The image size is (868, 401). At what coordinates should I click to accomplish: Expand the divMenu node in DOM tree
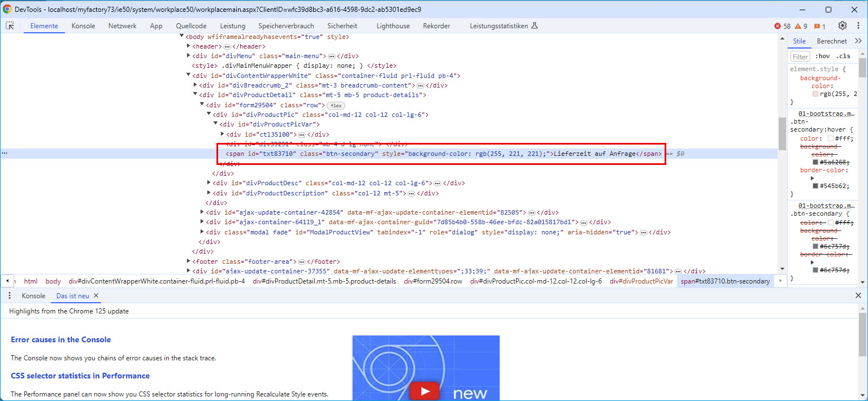click(x=189, y=56)
